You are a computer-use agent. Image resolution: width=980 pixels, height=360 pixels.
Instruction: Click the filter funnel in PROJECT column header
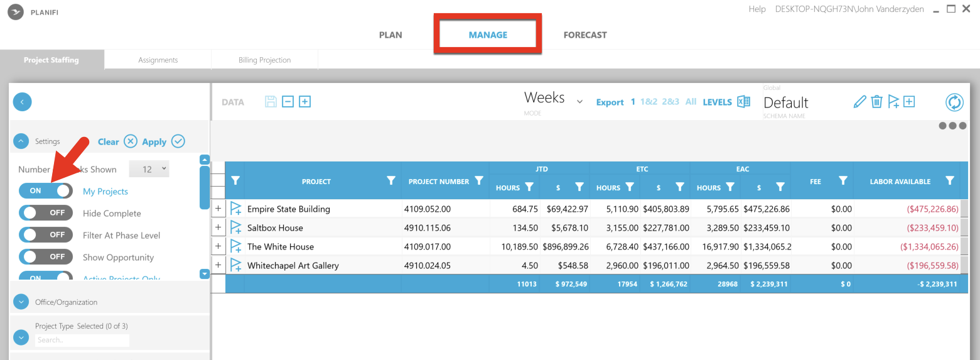point(391,181)
